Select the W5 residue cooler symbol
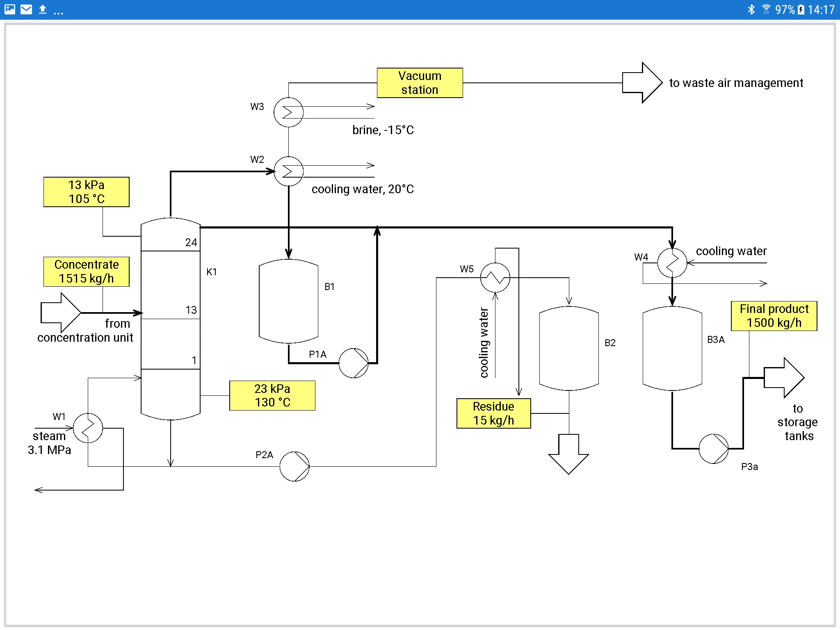The width and height of the screenshot is (840, 630). (x=495, y=277)
